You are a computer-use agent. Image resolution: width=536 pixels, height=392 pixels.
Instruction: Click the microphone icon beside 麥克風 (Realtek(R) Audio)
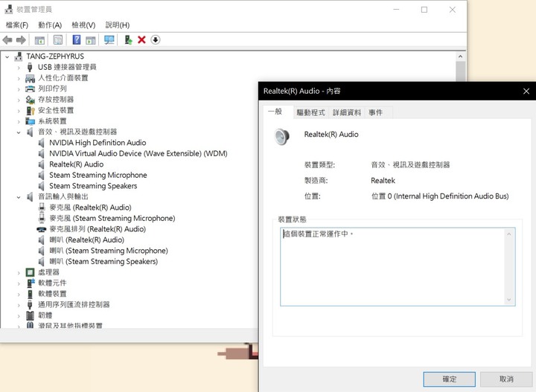click(42, 208)
